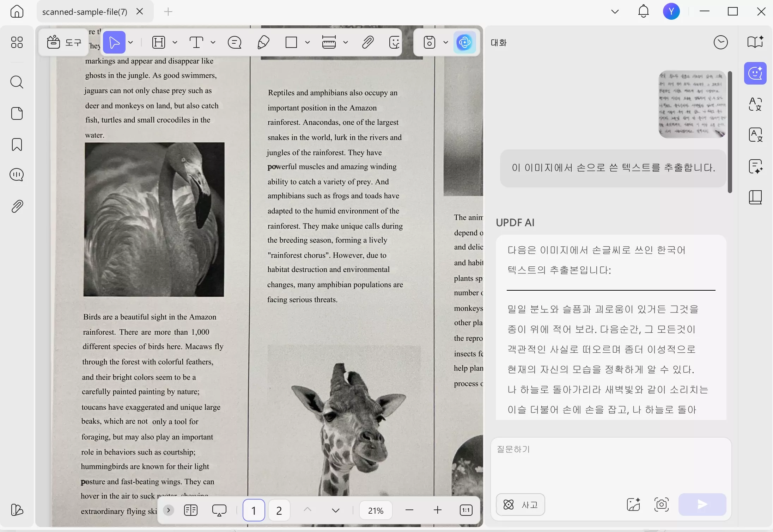
Task: Expand the shape tool dropdown arrow
Action: [x=308, y=42]
